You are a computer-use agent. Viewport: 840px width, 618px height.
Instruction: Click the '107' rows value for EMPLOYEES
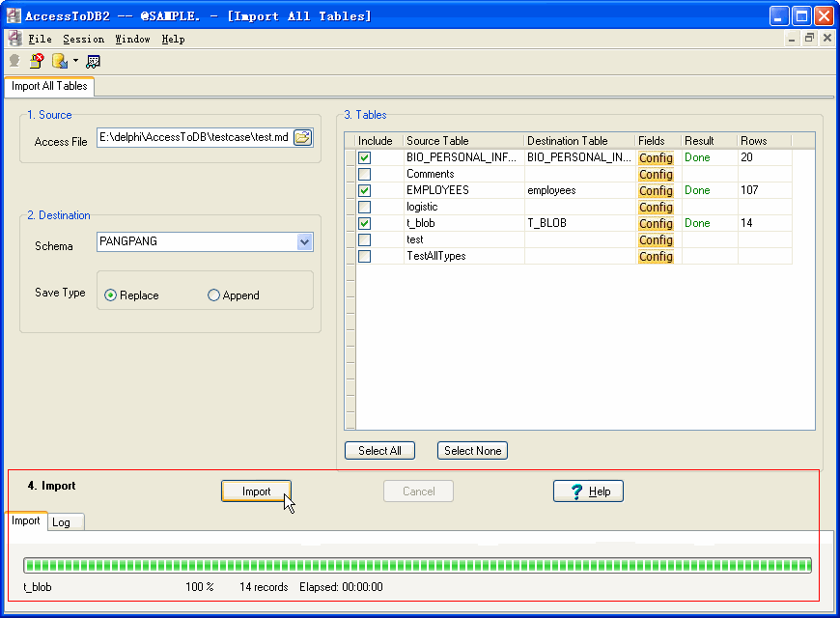[x=749, y=190]
